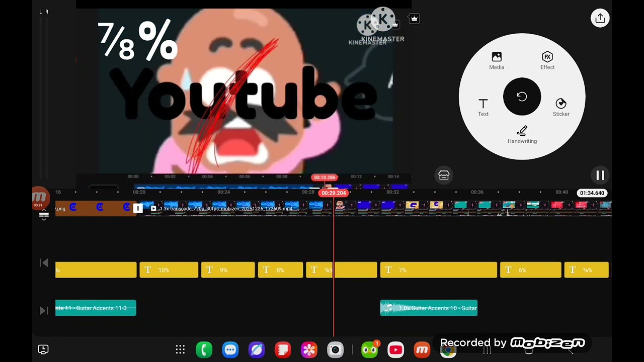
Task: Select the transcode_720p mobizen video clip
Action: tap(377, 208)
